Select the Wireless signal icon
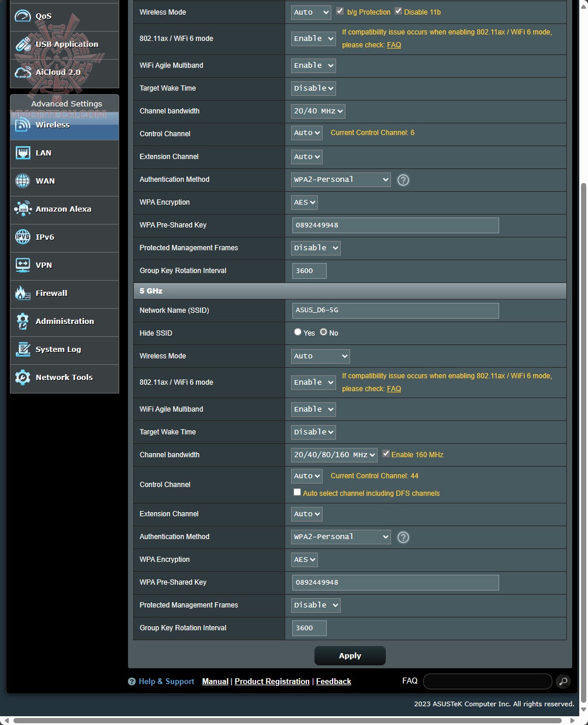 click(22, 125)
